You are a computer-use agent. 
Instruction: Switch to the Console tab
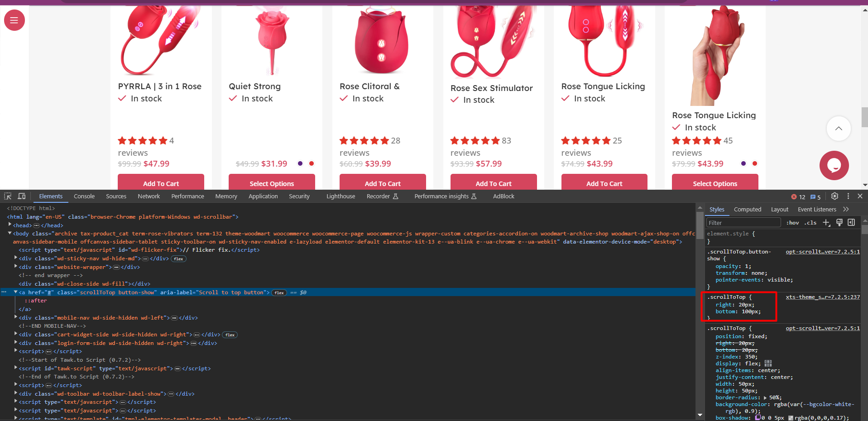[x=84, y=196]
